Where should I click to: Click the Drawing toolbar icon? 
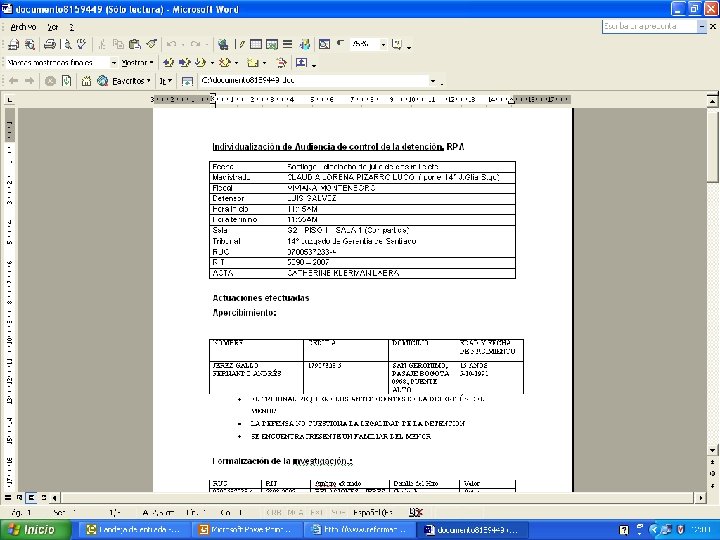304,44
